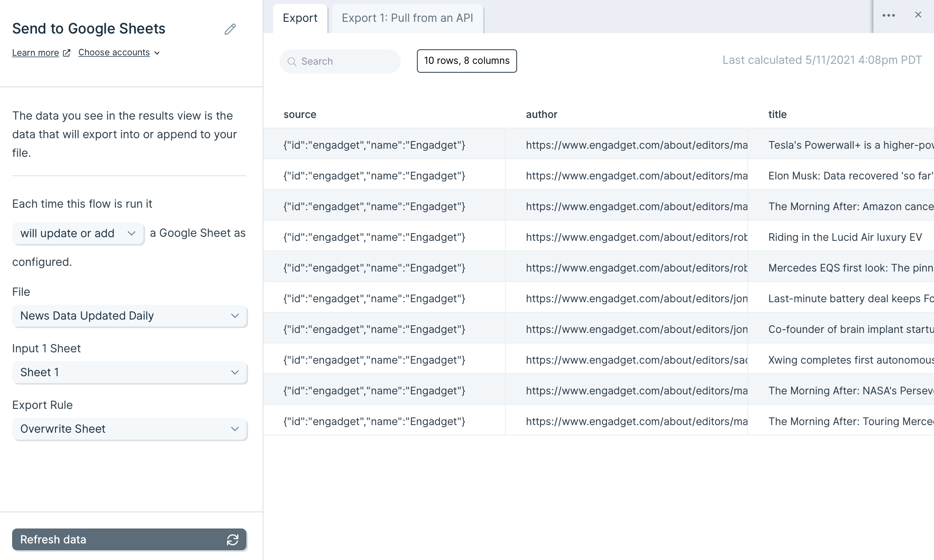Close the panel with the X icon
Image resolution: width=934 pixels, height=560 pixels.
point(918,15)
